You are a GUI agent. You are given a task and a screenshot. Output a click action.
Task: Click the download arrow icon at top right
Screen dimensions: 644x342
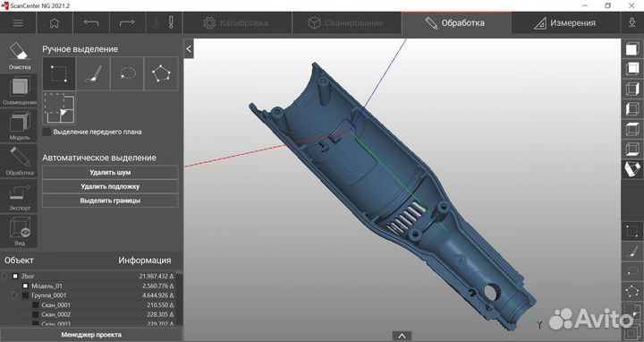pyautogui.click(x=632, y=23)
